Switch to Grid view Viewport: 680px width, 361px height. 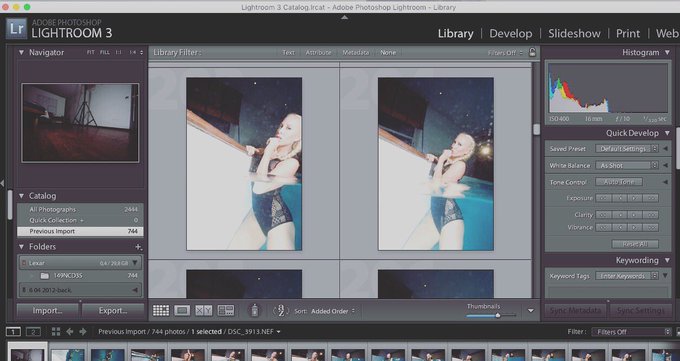pos(161,310)
